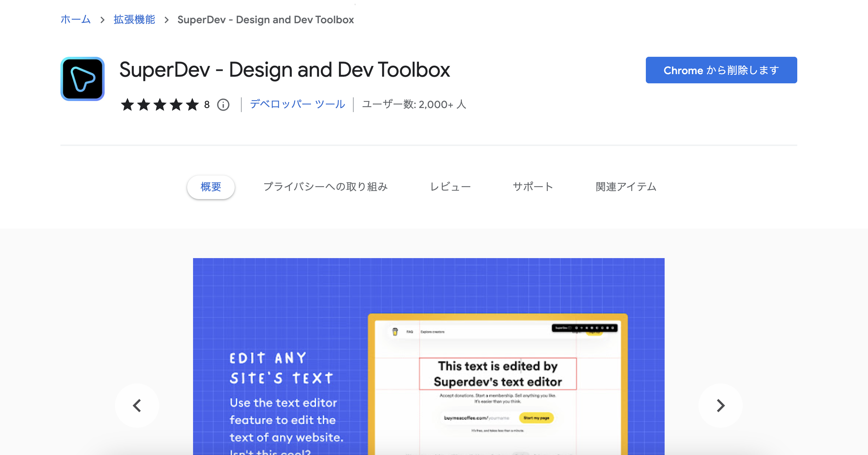The image size is (868, 455).
Task: Show the 関連アイテム tab
Action: [626, 187]
